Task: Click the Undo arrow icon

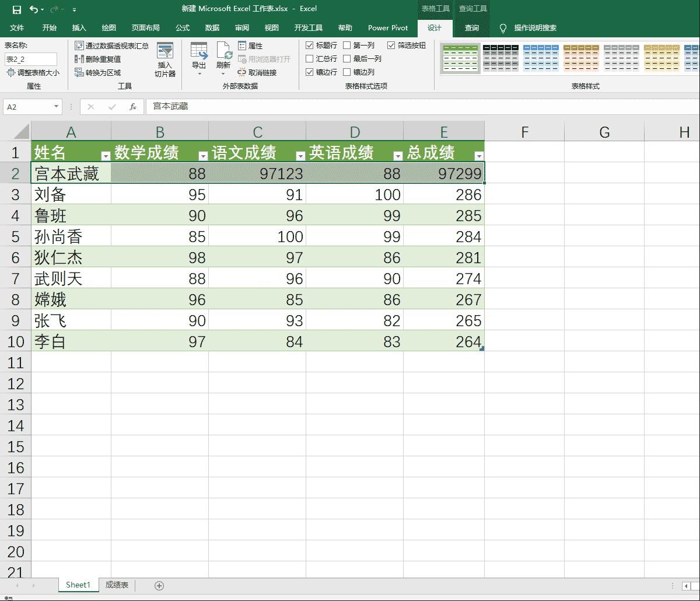Action: [33, 9]
